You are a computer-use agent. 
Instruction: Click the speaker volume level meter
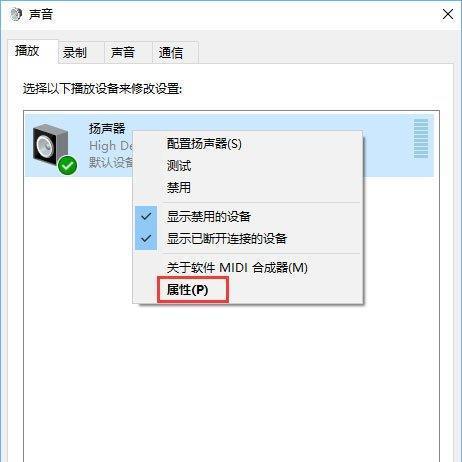[421, 138]
